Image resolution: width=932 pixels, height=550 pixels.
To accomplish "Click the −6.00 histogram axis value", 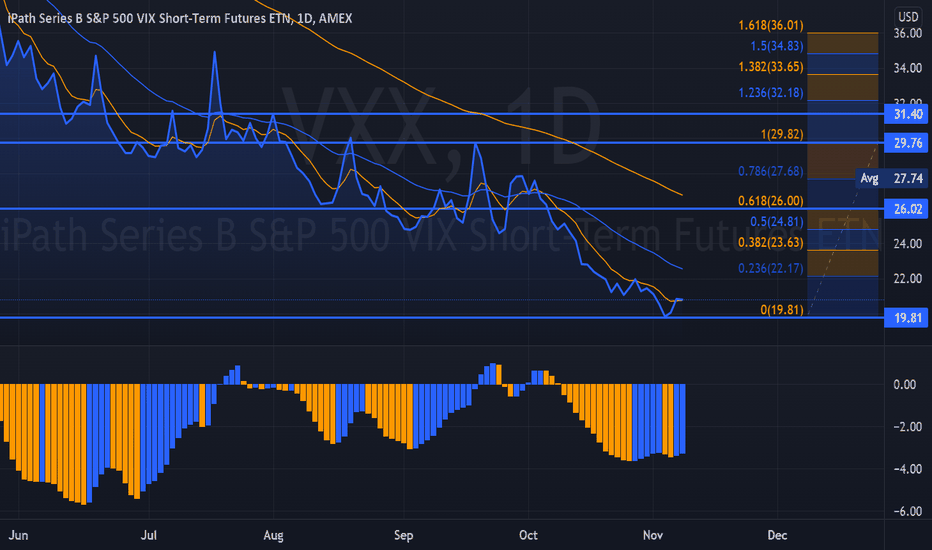I will click(908, 511).
